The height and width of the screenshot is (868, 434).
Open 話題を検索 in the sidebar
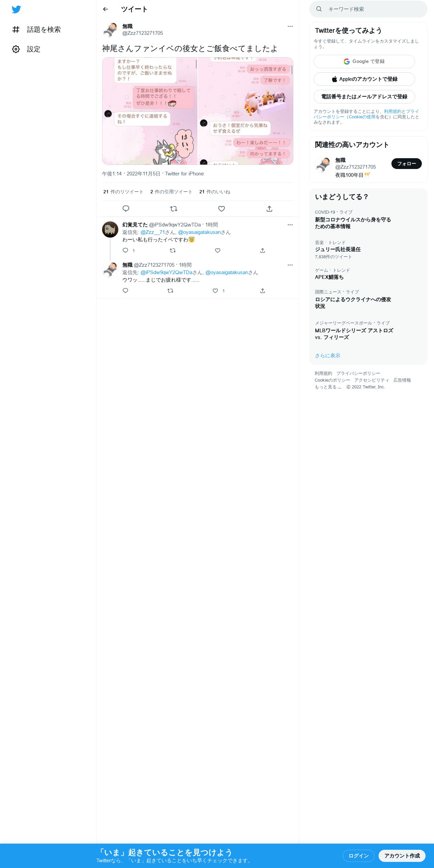[37, 29]
